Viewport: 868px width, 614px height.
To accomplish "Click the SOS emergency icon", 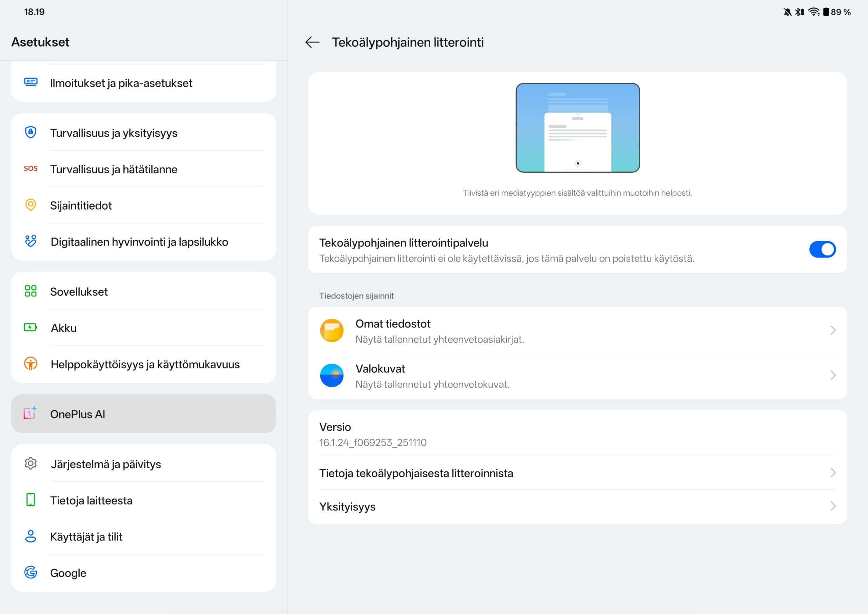I will tap(31, 169).
